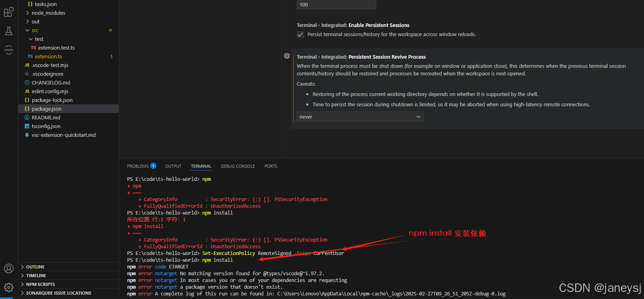The width and height of the screenshot is (644, 299).
Task: Click the JS icon of eslint.config.mjs
Action: 27,91
